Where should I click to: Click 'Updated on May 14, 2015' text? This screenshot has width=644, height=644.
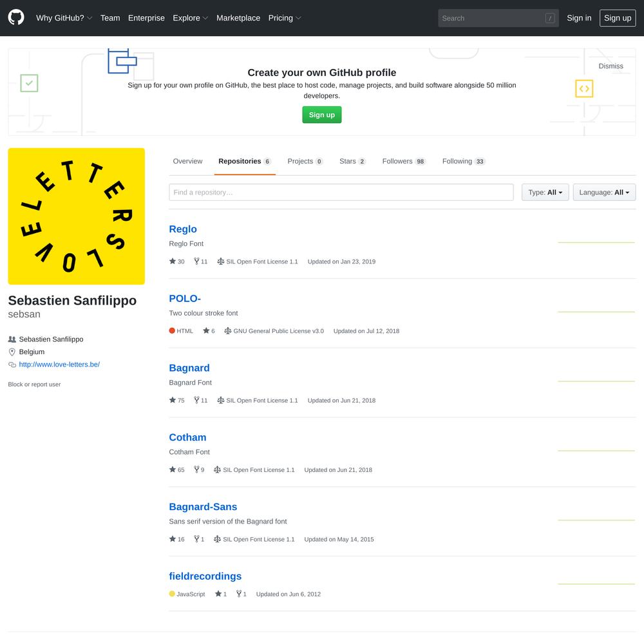coord(339,539)
